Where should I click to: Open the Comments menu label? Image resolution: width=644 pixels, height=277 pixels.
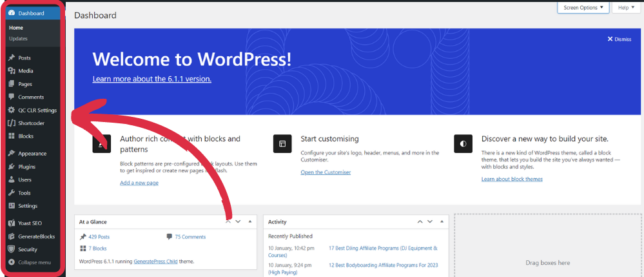[x=31, y=97]
